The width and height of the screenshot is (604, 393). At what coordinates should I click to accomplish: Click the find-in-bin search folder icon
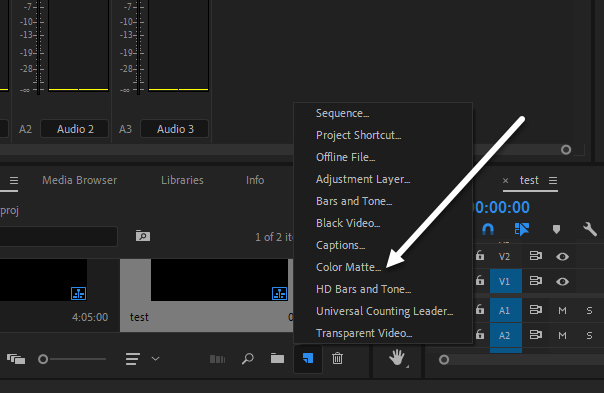click(x=143, y=235)
